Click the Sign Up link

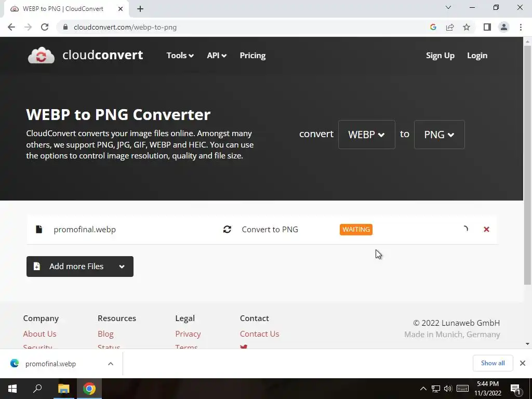[440, 55]
